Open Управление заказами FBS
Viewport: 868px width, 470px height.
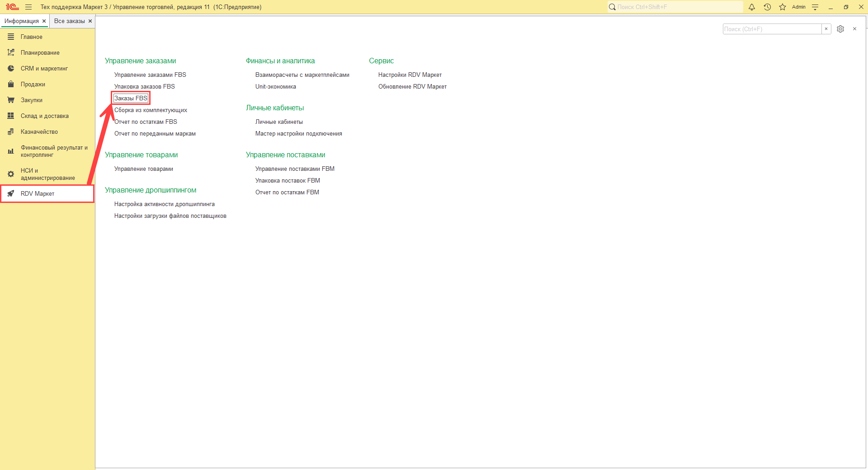(150, 75)
